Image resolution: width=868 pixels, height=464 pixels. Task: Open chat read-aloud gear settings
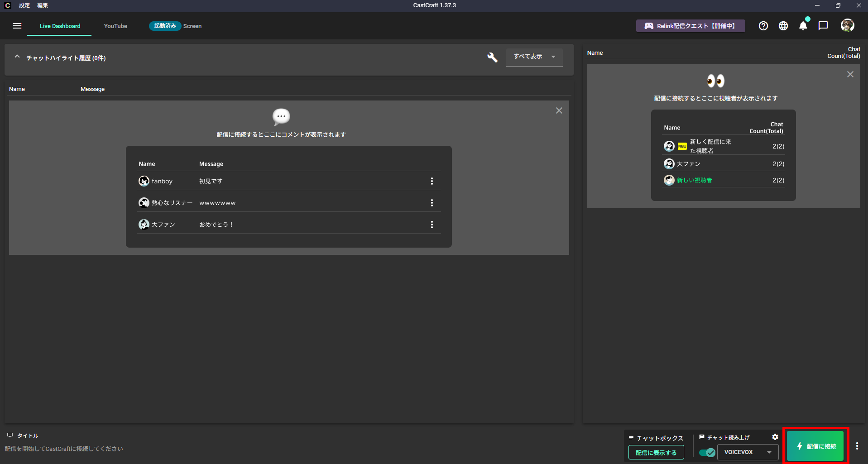(x=775, y=437)
